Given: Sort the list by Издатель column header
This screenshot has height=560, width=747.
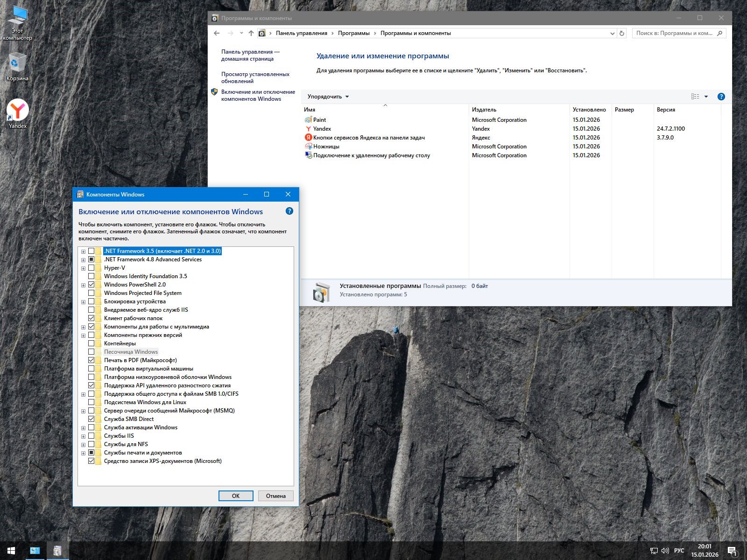Looking at the screenshot, I should tap(484, 110).
